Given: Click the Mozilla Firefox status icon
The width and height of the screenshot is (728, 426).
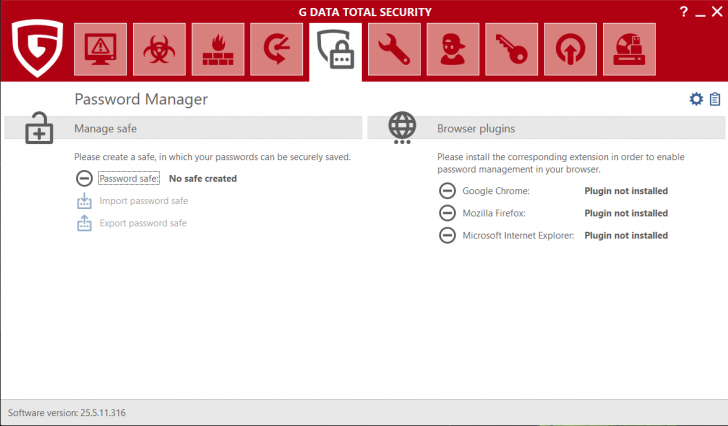Looking at the screenshot, I should point(447,213).
